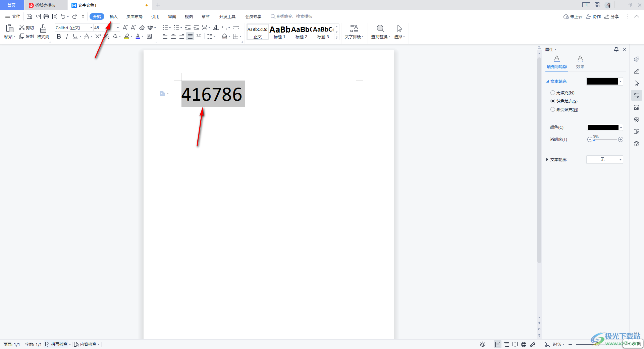644x349 pixels.
Task: Open Find and Replace magnifier tool
Action: [380, 29]
